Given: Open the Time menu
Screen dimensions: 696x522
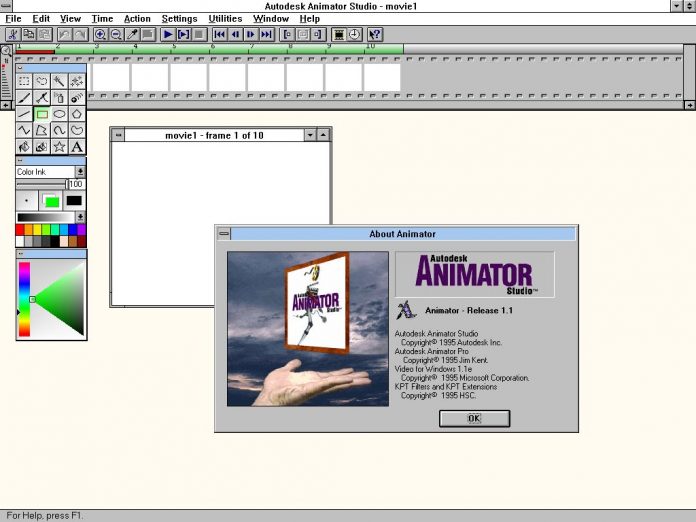Looking at the screenshot, I should point(102,19).
